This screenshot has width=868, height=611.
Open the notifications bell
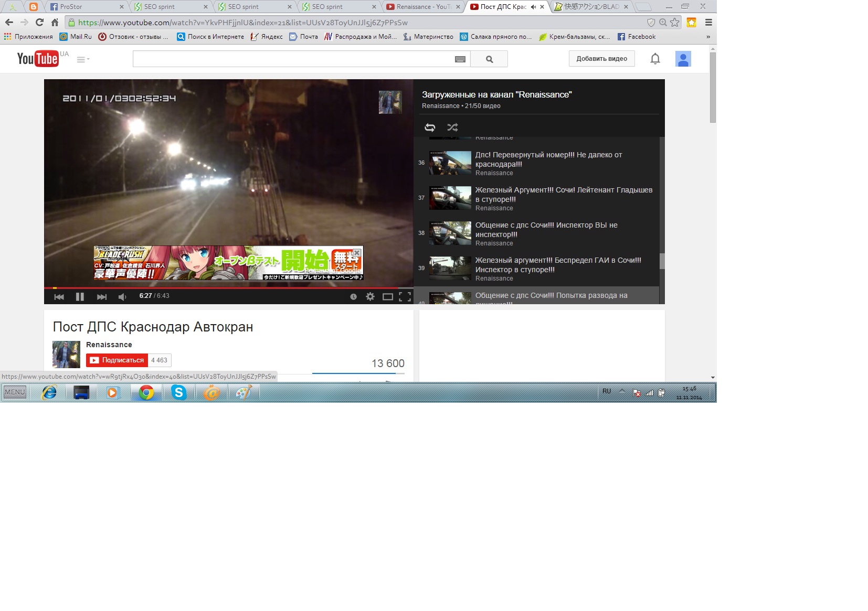[655, 59]
